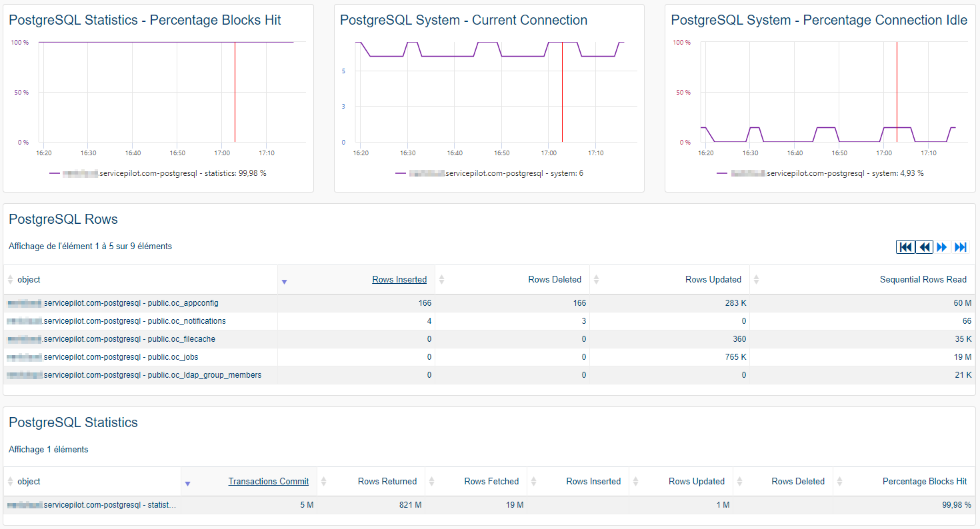Screen dimensions: 980x529
Task: Sort by Rows Inserted header link
Action: click(x=399, y=280)
